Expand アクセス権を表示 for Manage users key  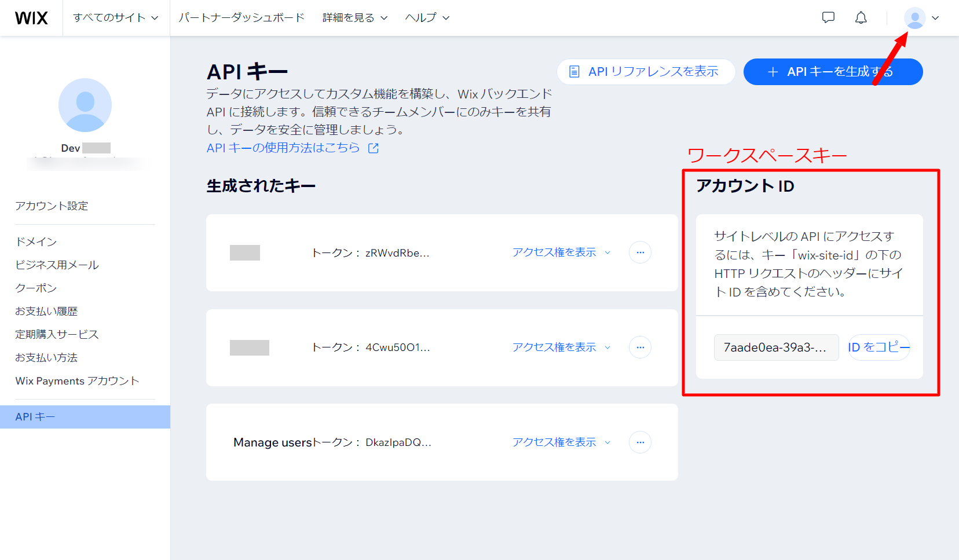coord(561,442)
